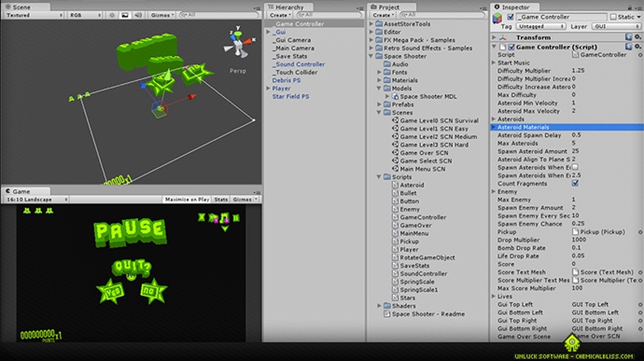
Task: Toggle Maximize on Play
Action: click(x=187, y=200)
